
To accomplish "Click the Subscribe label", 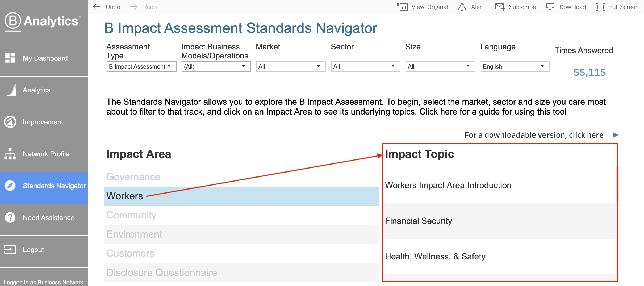I will 522,7.
